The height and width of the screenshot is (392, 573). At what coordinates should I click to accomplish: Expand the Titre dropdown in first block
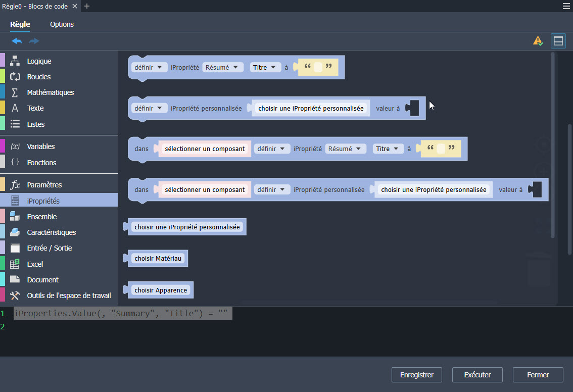coord(264,67)
